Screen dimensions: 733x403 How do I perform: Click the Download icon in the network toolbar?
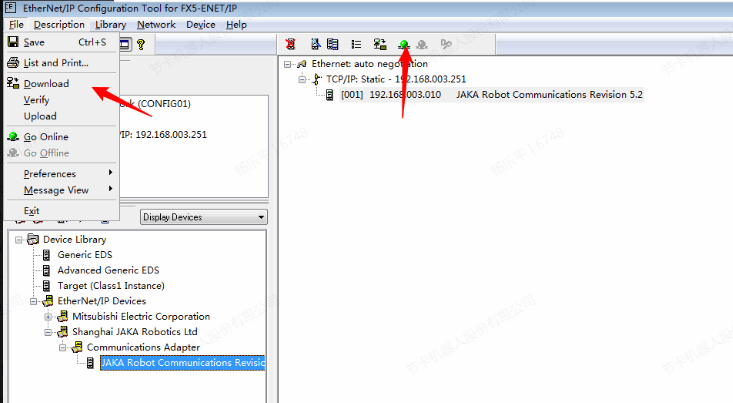point(380,44)
